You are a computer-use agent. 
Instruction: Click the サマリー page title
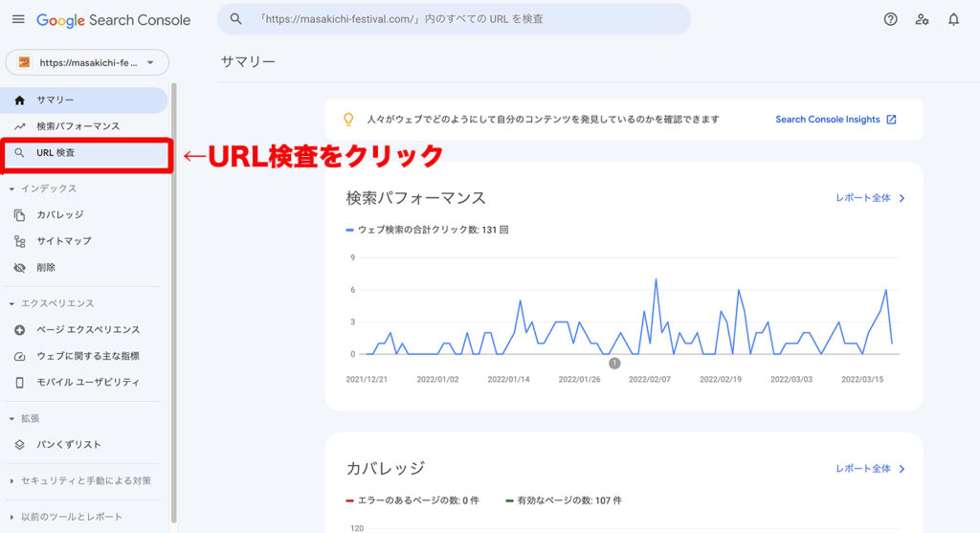[248, 62]
